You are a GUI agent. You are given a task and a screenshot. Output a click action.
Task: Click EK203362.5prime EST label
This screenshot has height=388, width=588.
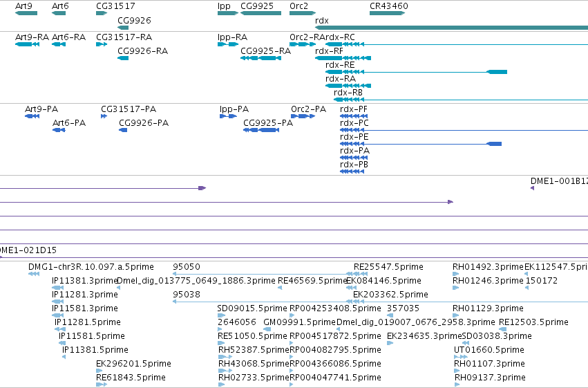pyautogui.click(x=390, y=295)
